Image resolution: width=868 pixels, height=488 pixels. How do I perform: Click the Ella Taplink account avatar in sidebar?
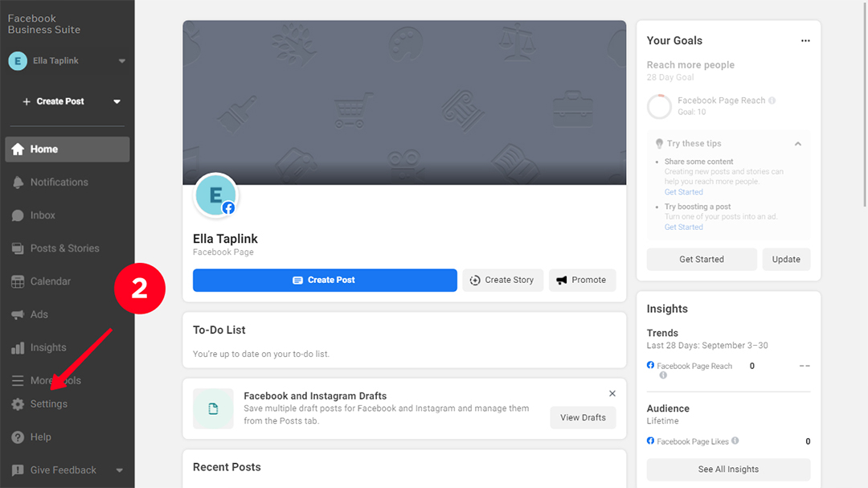[18, 61]
